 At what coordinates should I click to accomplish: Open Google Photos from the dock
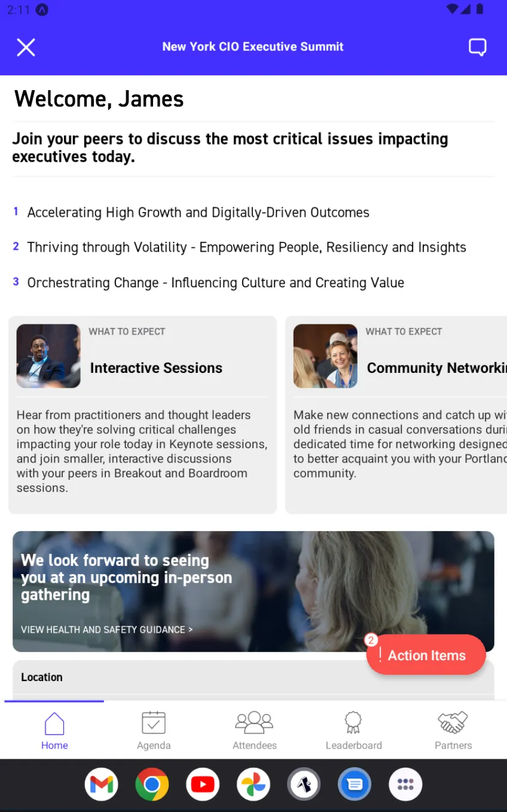coord(253,784)
